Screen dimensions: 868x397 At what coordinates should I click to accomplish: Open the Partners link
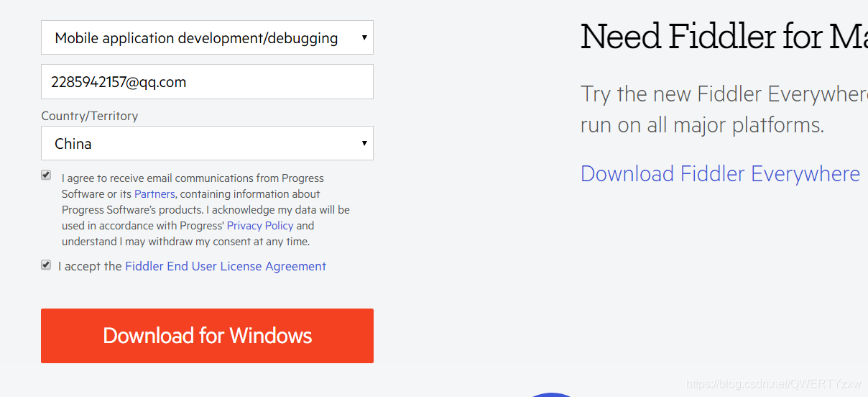click(154, 194)
